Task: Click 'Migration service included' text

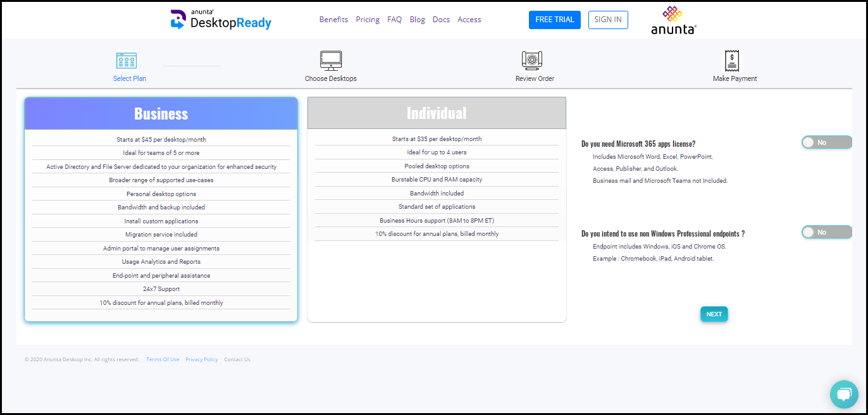Action: coord(161,235)
